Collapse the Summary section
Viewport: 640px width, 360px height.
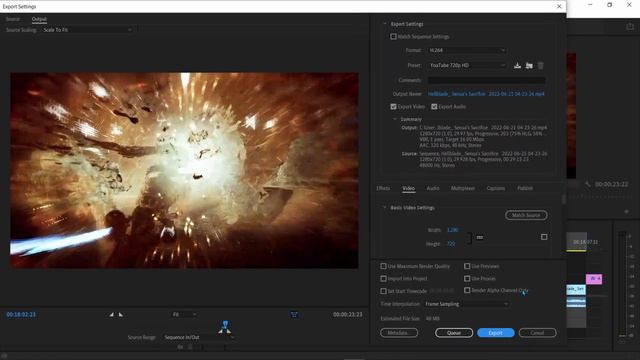pyautogui.click(x=395, y=119)
